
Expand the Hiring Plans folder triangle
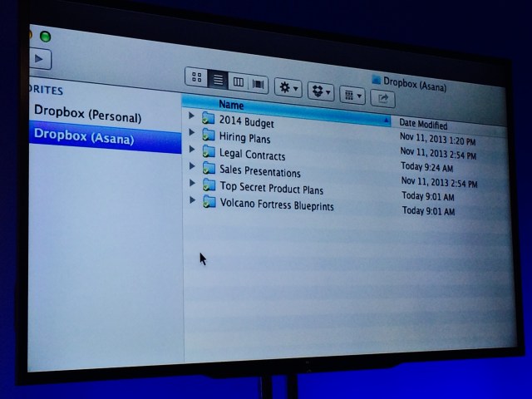193,133
